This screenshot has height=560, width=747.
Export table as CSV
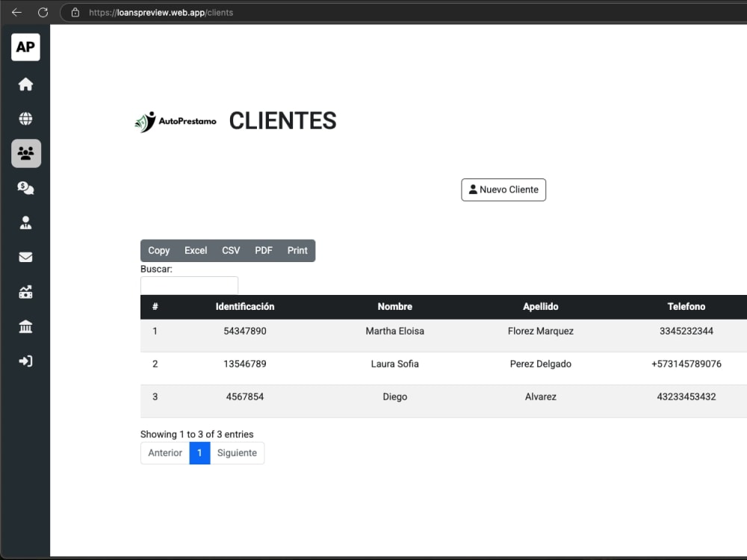point(231,250)
